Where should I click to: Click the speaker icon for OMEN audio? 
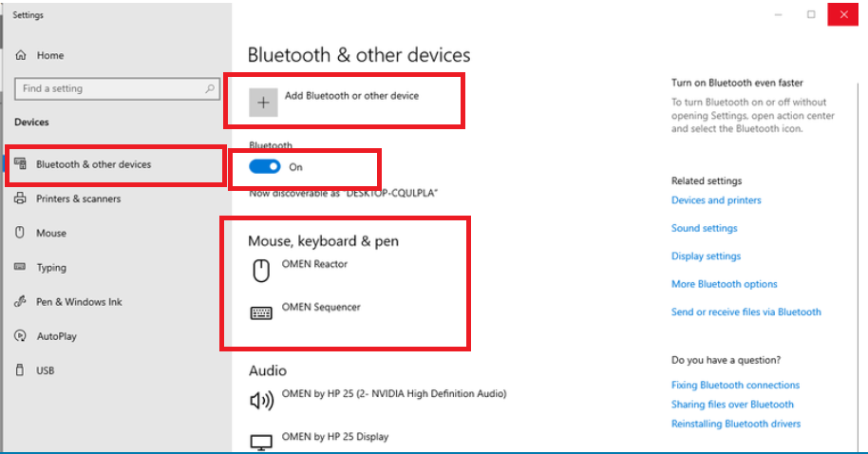coord(261,401)
